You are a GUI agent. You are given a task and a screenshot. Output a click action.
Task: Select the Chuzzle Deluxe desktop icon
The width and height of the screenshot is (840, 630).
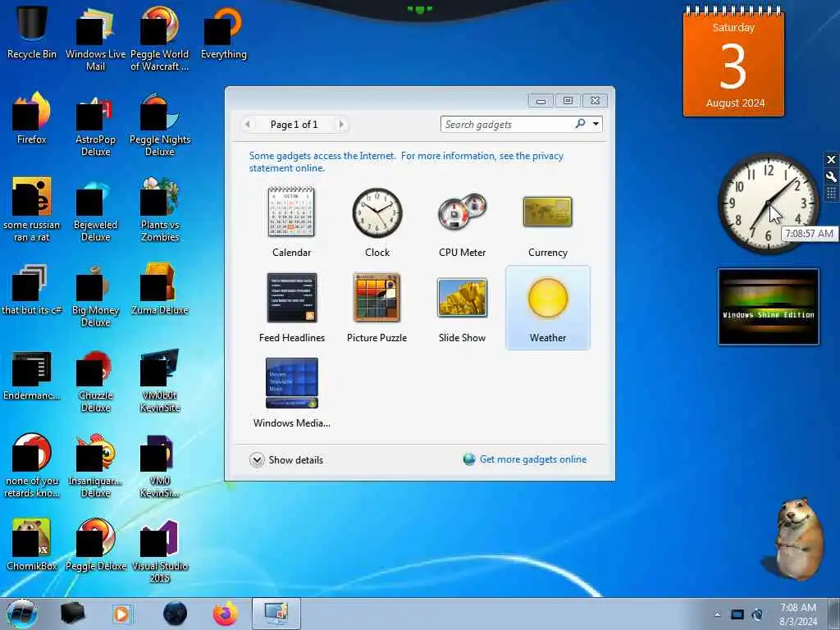coord(95,381)
